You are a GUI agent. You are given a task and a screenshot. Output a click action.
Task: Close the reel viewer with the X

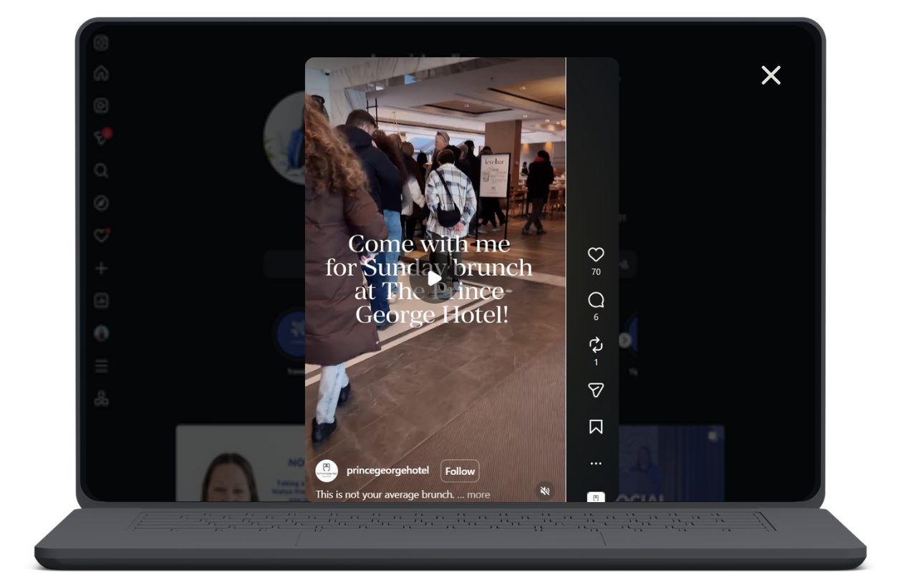point(771,75)
